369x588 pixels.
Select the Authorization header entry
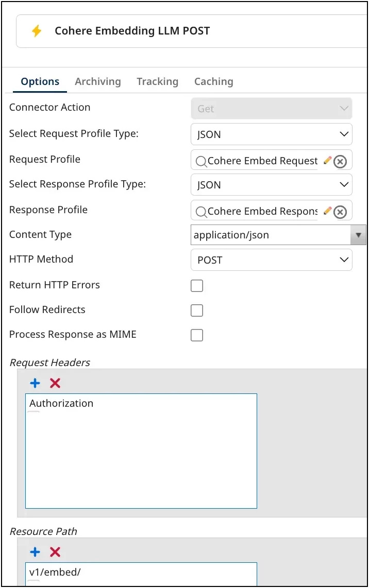pos(61,403)
